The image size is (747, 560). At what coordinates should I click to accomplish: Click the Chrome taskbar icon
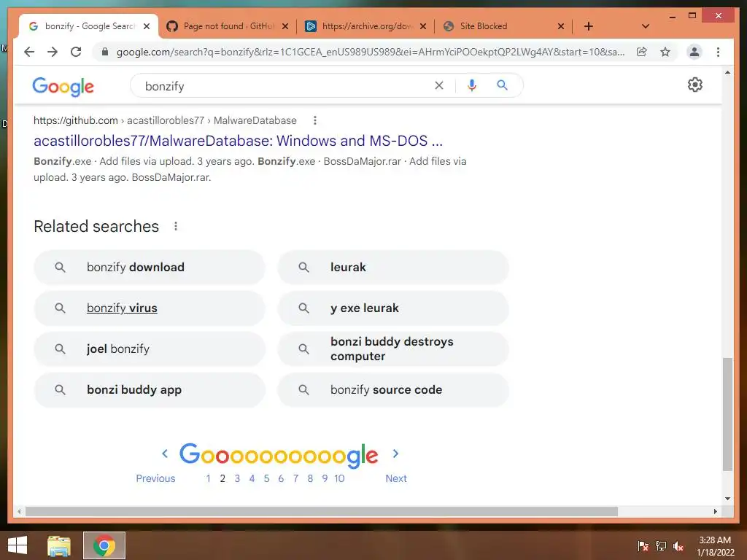tap(104, 545)
